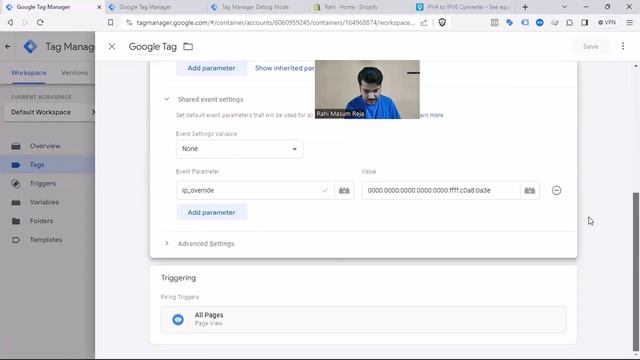The image size is (640, 360).
Task: Click variable picker icon beside ip_override
Action: [344, 191]
